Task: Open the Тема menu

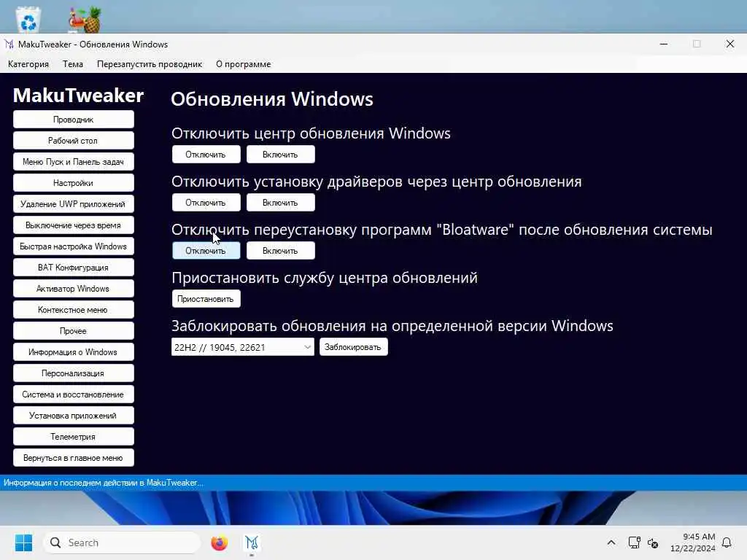Action: tap(73, 64)
